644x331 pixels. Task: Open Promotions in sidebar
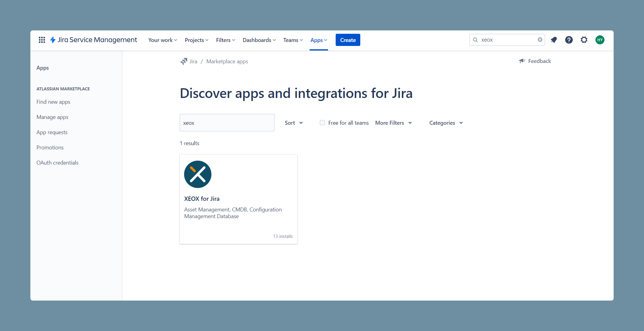click(x=50, y=148)
